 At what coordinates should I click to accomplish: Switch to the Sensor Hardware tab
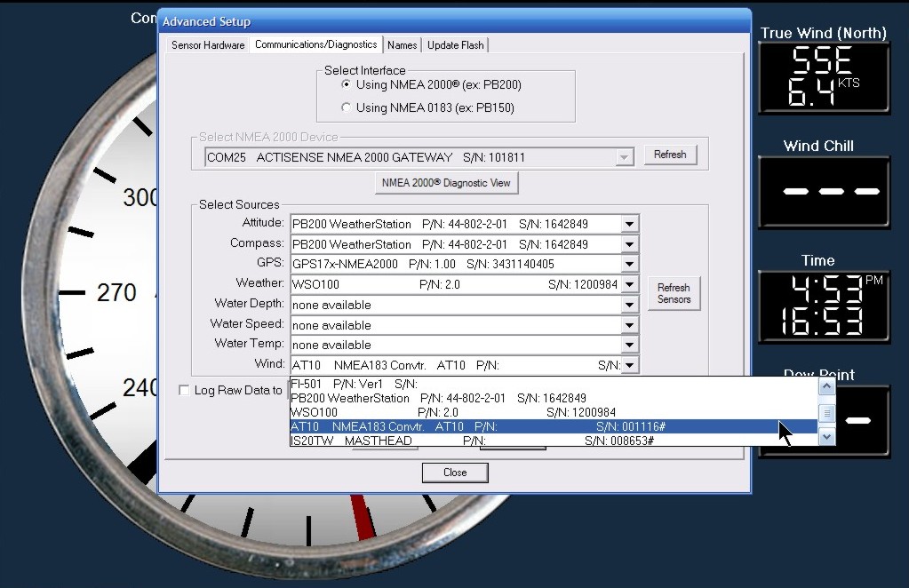click(208, 45)
